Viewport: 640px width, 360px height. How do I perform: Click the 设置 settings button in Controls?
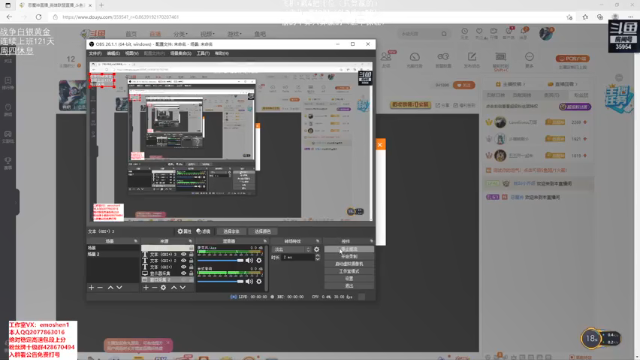pos(349,278)
